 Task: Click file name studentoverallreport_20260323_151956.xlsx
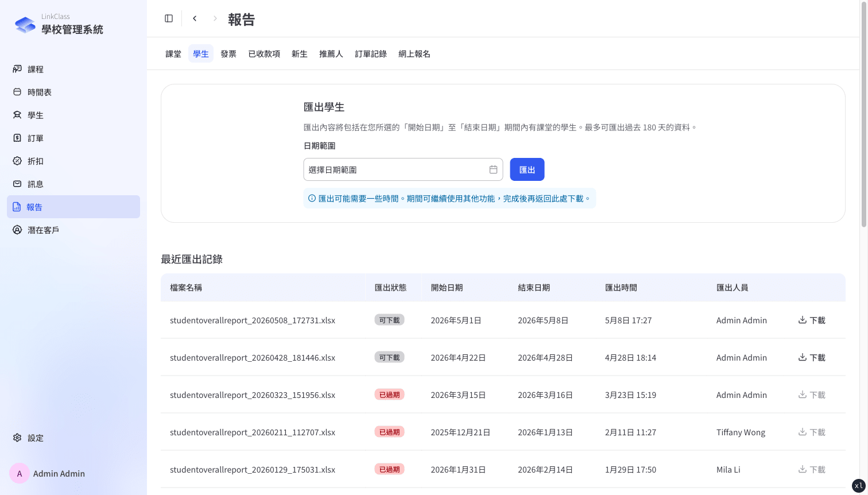point(253,395)
